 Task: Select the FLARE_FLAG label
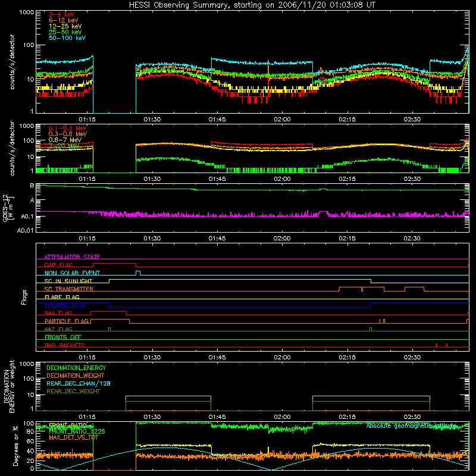tap(62, 297)
